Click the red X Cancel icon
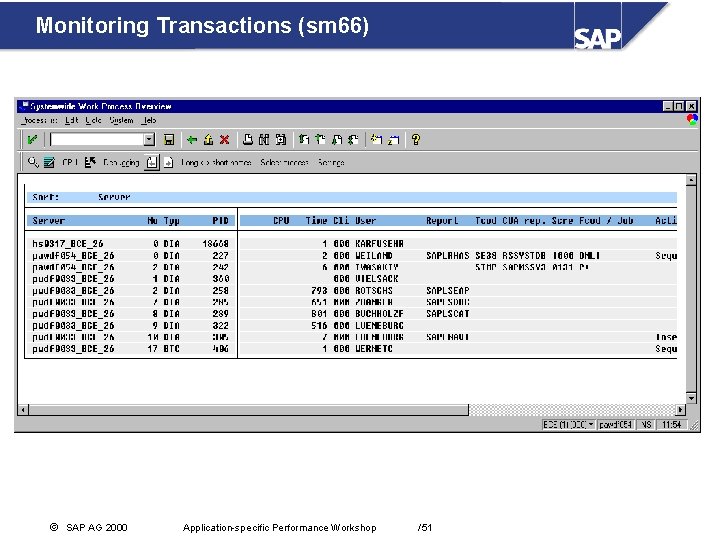 224,140
